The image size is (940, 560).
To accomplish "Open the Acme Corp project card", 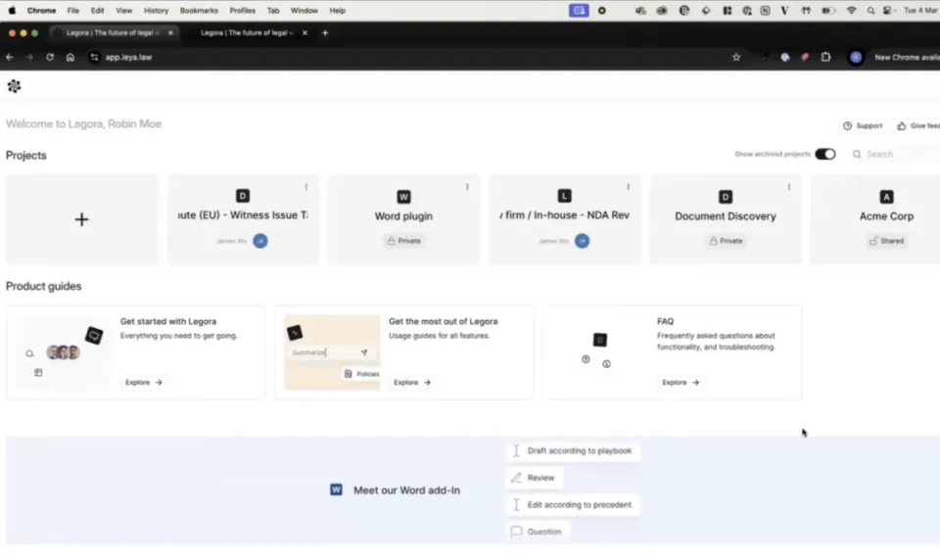I will (875, 219).
